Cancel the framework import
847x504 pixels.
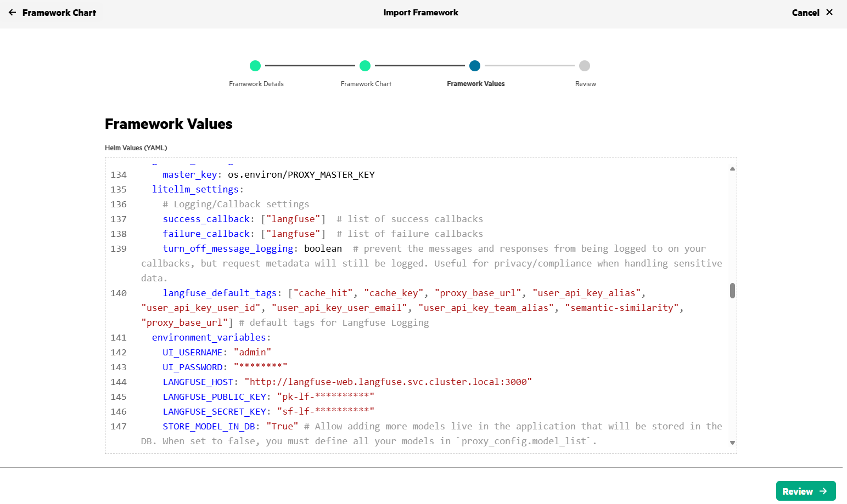click(812, 12)
